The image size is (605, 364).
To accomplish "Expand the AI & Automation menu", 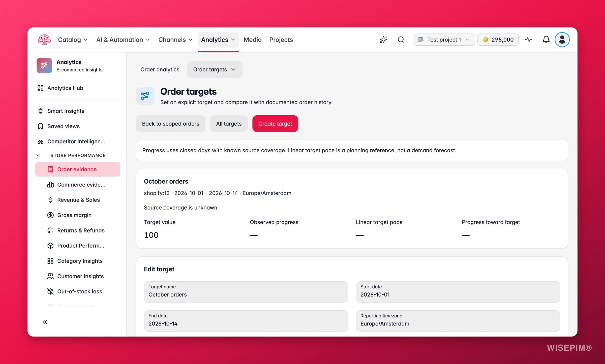I will coord(123,40).
